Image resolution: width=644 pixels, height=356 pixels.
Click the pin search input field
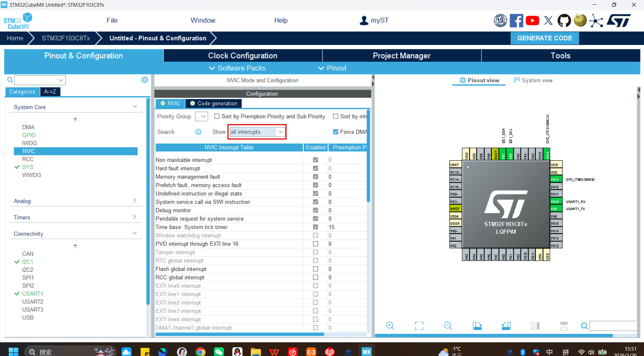coord(613,326)
